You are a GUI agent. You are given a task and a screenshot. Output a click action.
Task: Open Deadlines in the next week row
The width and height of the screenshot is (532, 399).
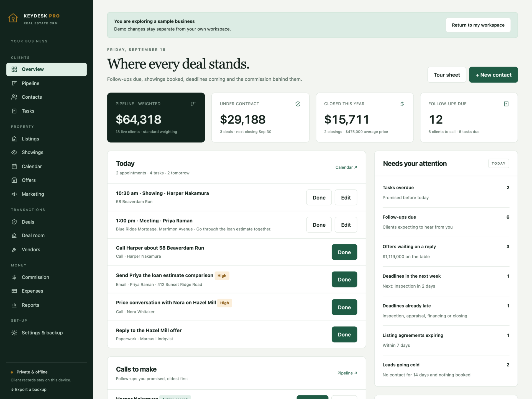coord(446,281)
